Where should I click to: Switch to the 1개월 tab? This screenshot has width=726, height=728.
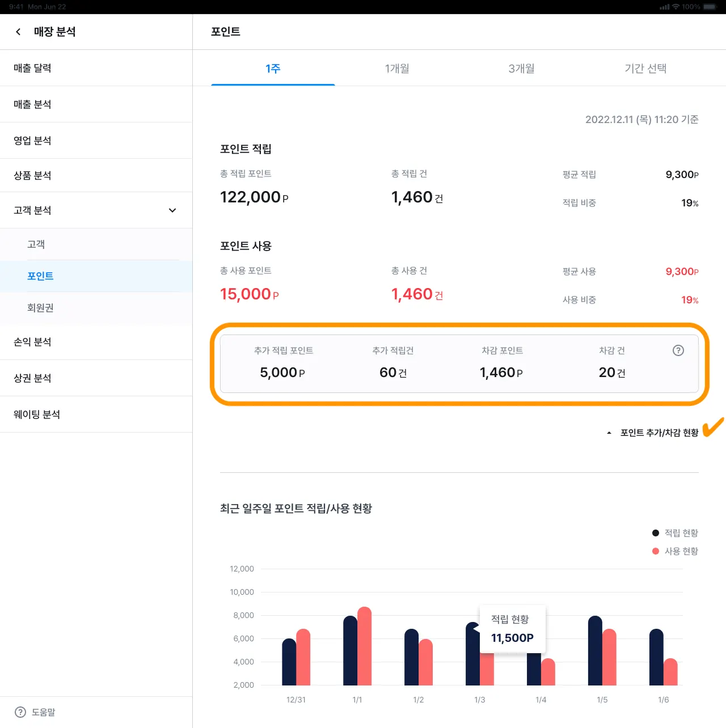397,69
